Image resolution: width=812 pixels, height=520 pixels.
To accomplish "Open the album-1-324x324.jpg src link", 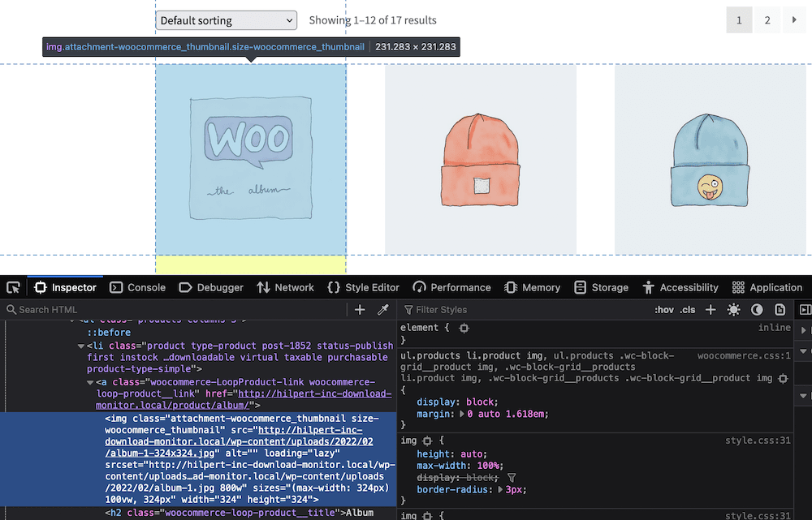I will [239, 441].
